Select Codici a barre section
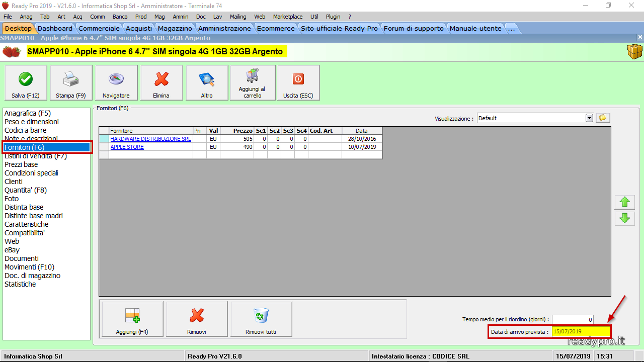Image resolution: width=644 pixels, height=362 pixels. (x=26, y=130)
